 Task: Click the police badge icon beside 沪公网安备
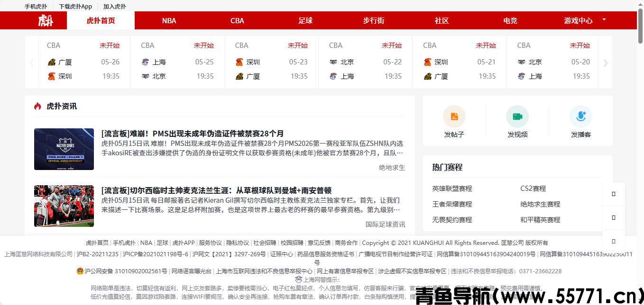tap(80, 271)
